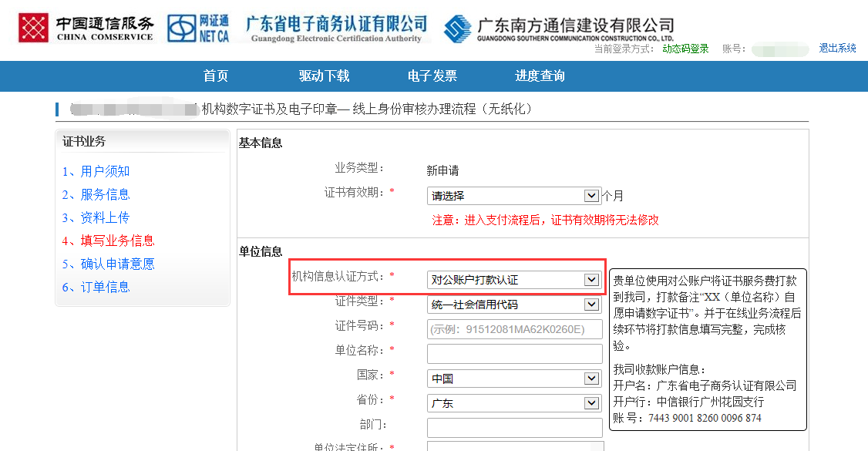Viewport: 868px width, 451px height.
Task: Click the China Comservice logo
Action: click(86, 28)
